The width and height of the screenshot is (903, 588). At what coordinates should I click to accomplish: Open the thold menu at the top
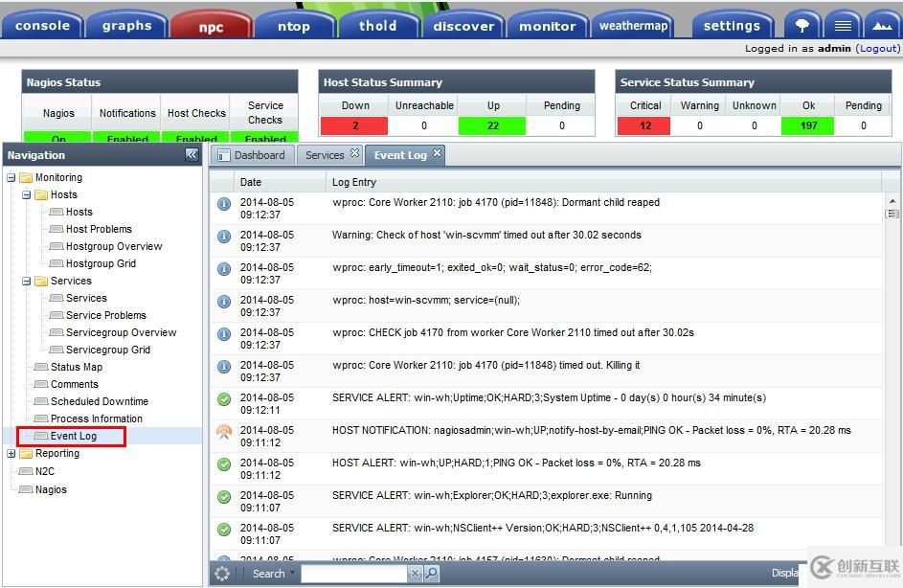(x=379, y=24)
